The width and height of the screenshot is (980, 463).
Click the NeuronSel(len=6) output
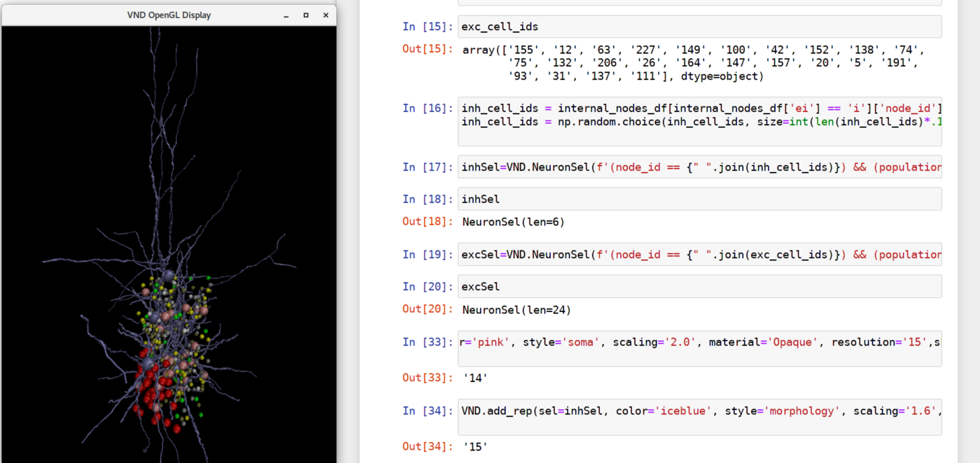(514, 222)
